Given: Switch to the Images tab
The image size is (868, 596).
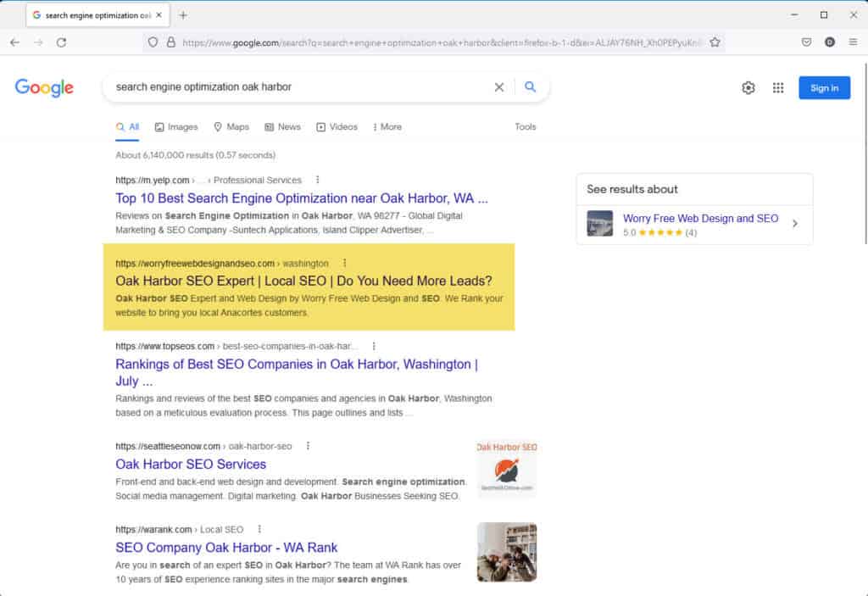Looking at the screenshot, I should coord(176,127).
